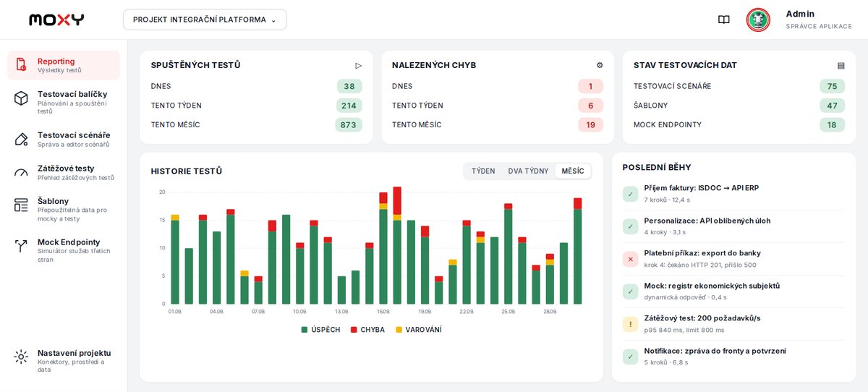Open Zátěžové testy section
Viewport: 868px width, 392px height.
click(64, 172)
